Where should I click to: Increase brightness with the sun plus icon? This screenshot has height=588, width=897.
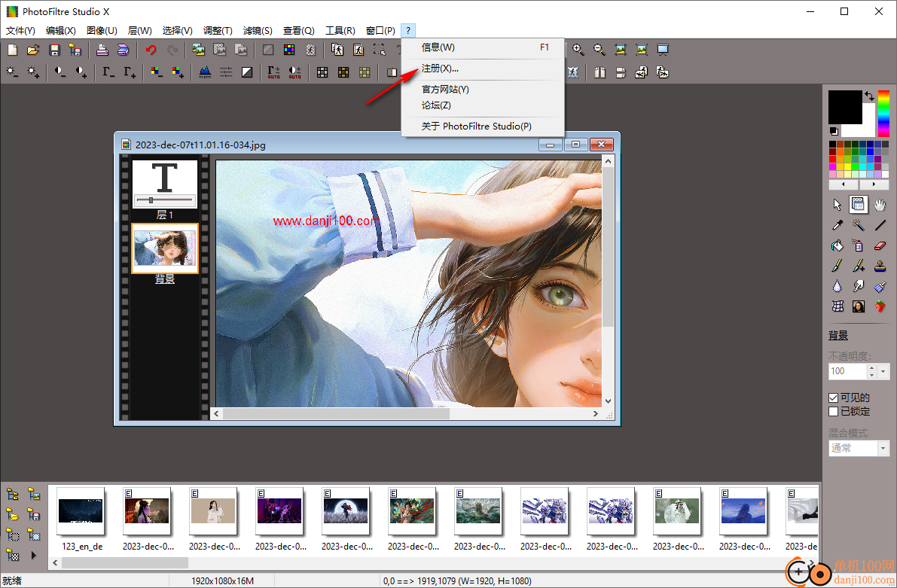coord(33,72)
